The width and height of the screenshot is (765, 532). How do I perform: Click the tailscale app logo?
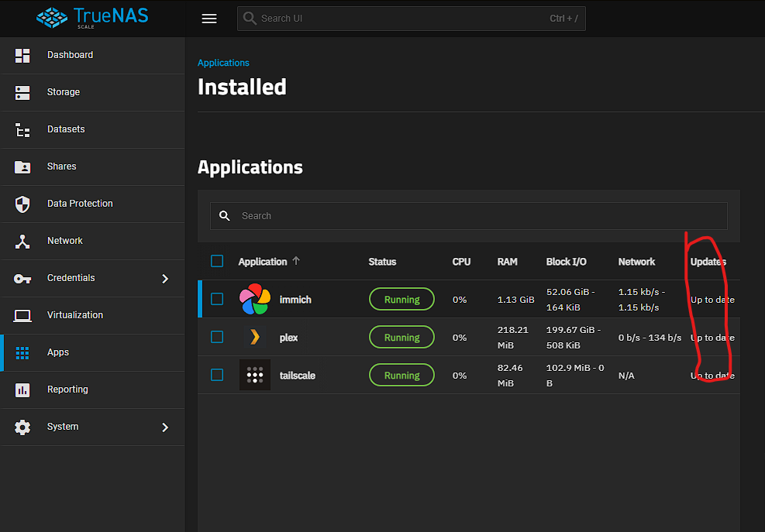coord(255,375)
